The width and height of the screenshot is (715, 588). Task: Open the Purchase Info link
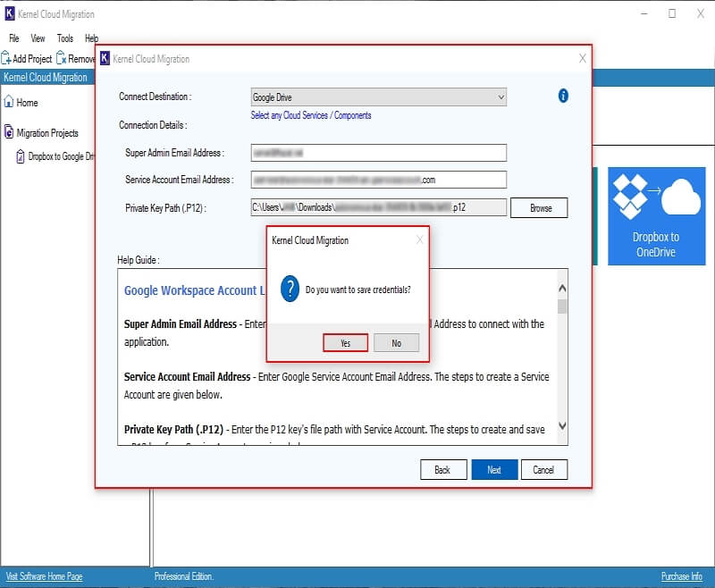tap(682, 576)
